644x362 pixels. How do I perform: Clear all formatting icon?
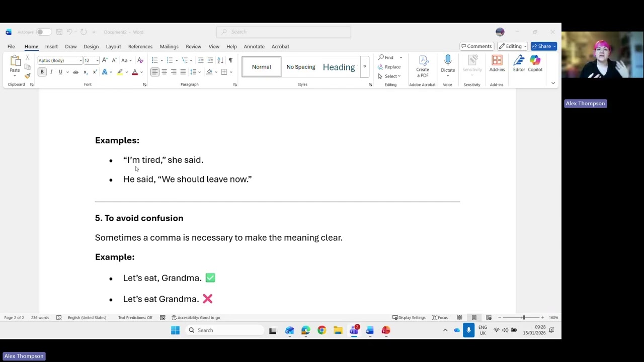pos(140,60)
